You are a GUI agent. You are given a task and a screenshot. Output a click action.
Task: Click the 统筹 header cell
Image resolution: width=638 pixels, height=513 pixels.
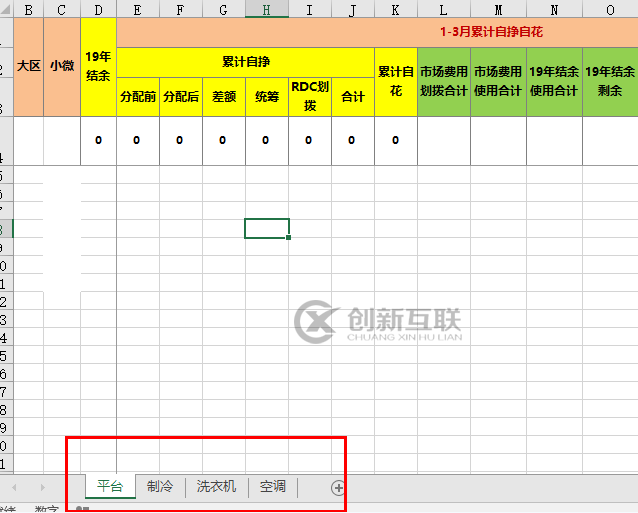[x=267, y=97]
